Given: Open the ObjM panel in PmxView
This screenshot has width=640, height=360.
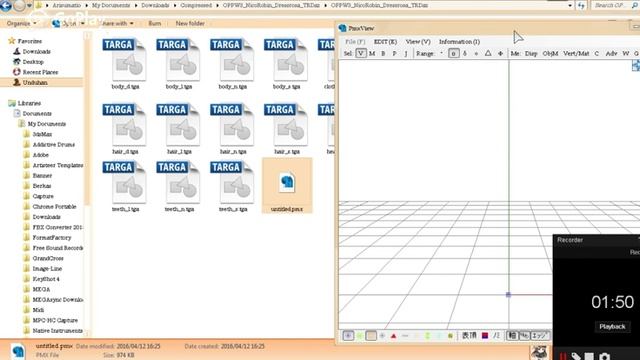Looking at the screenshot, I should 550,53.
